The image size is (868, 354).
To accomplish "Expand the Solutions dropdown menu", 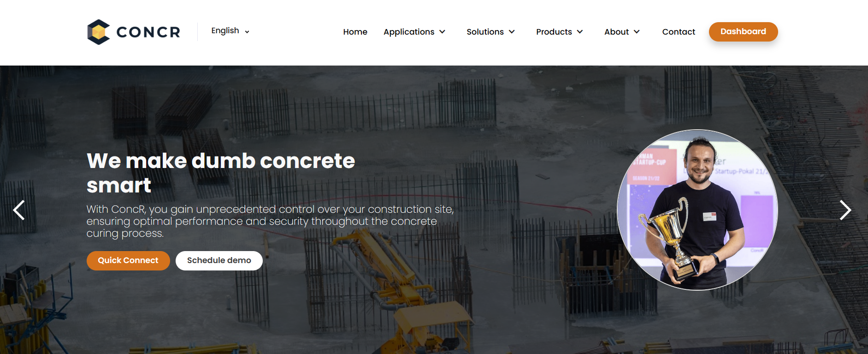I will tap(490, 32).
